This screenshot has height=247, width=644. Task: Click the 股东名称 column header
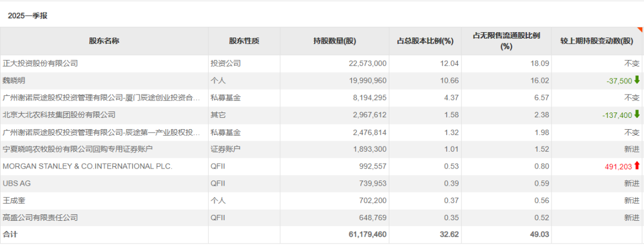coord(104,41)
